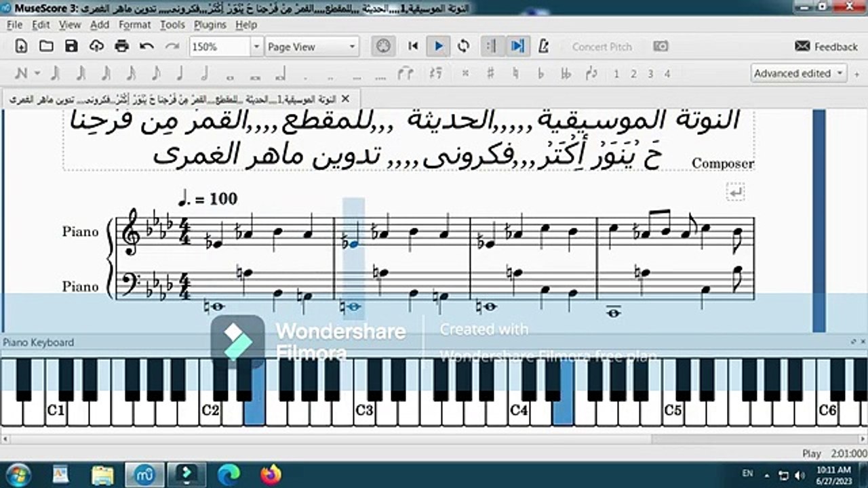Select the Arabic-titled score tab
The width and height of the screenshot is (868, 488).
[182, 99]
